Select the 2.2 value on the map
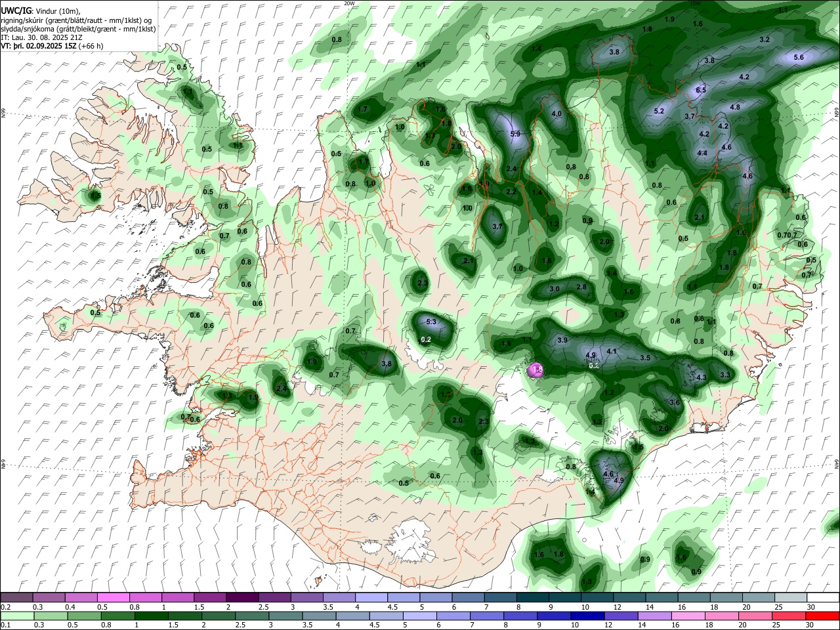840x630 pixels. tap(511, 192)
